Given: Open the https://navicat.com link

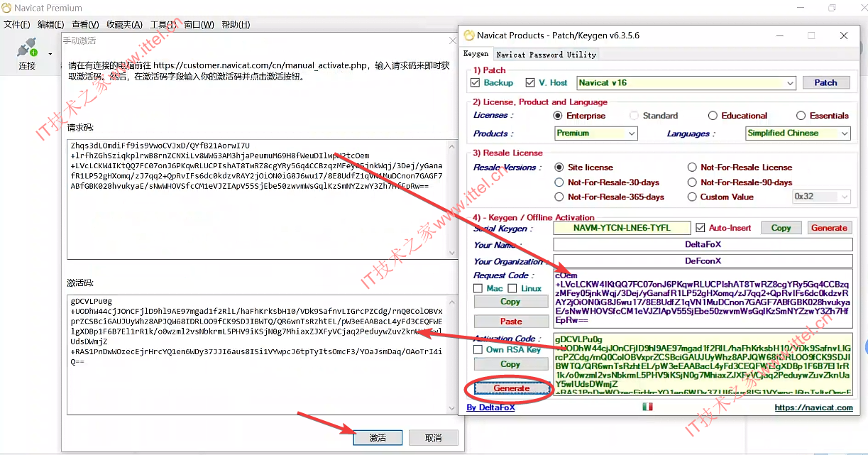Looking at the screenshot, I should coord(813,408).
